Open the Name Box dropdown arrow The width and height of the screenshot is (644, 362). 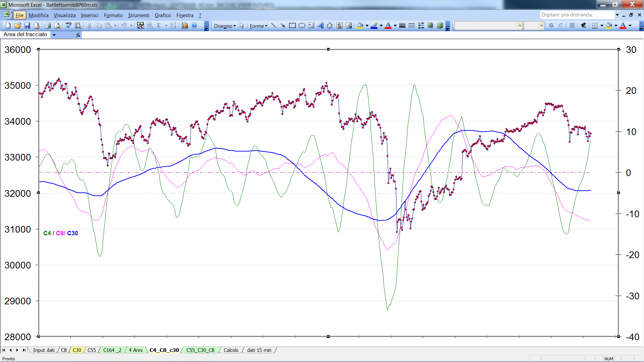coord(54,35)
